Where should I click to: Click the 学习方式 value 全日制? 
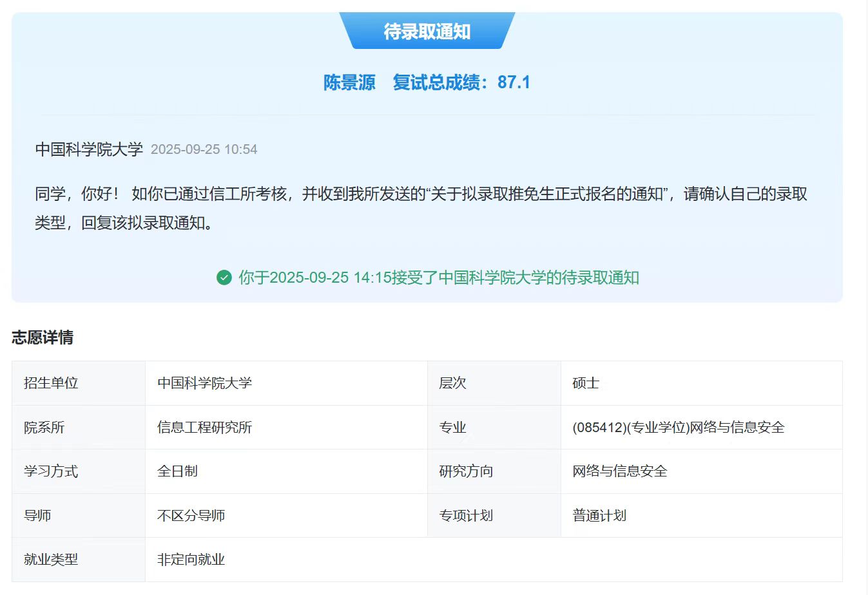(x=177, y=471)
